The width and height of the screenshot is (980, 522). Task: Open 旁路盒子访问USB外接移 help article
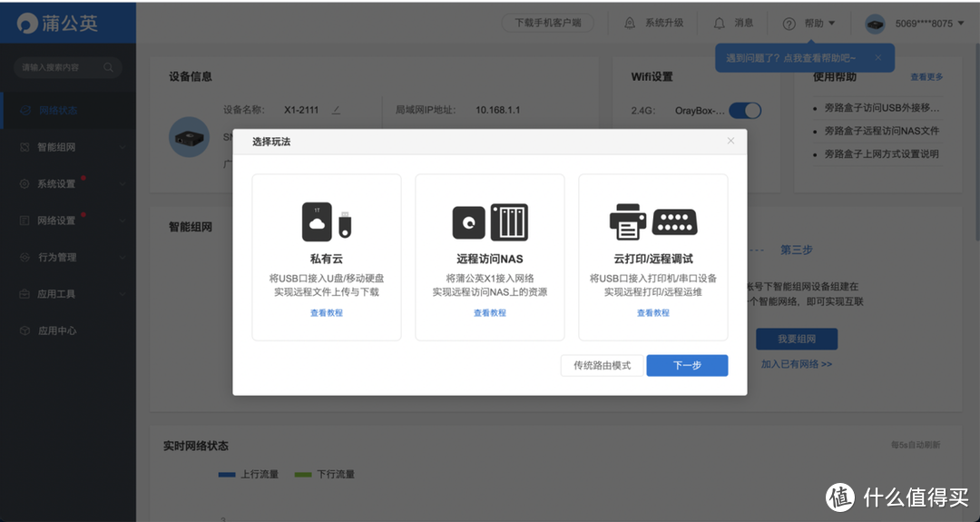[881, 107]
